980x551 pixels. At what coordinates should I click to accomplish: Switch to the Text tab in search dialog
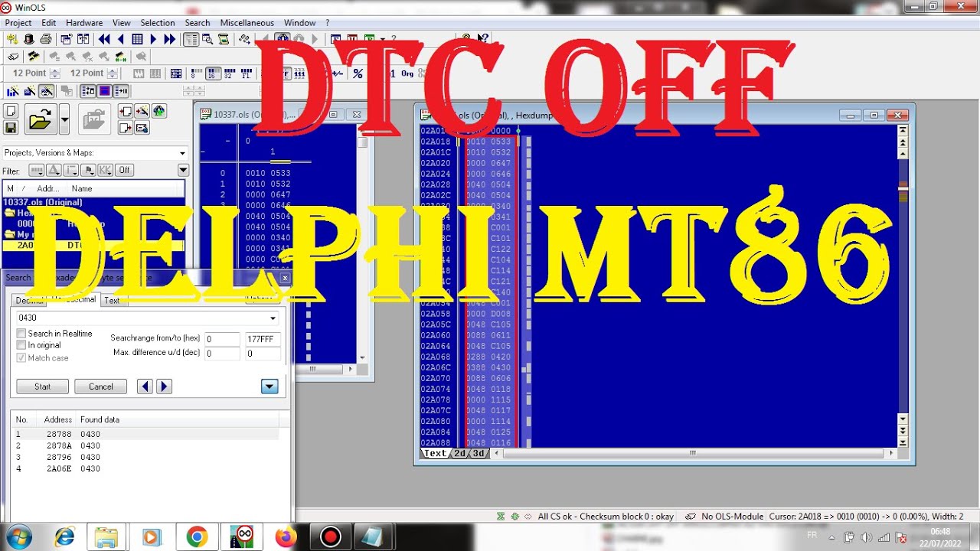point(112,301)
